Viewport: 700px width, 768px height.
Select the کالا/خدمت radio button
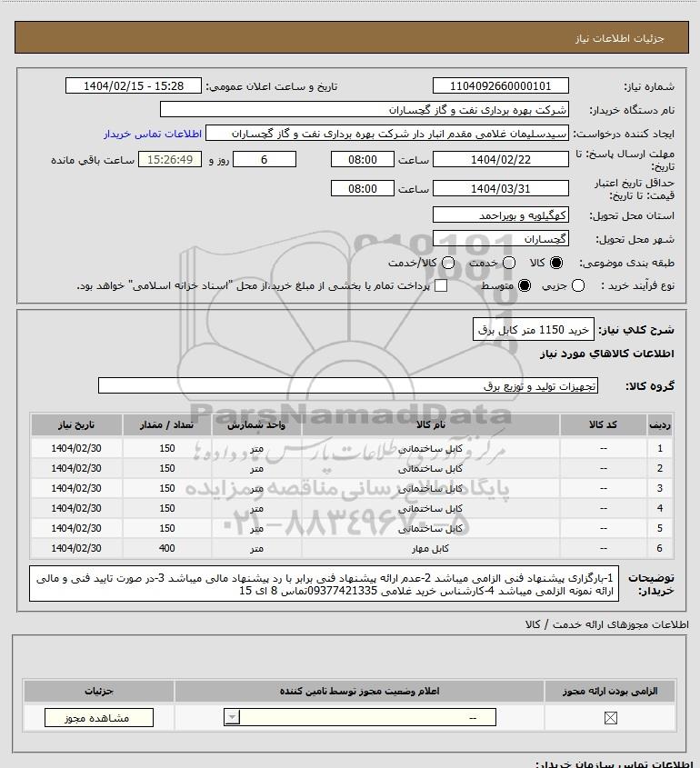[x=447, y=263]
